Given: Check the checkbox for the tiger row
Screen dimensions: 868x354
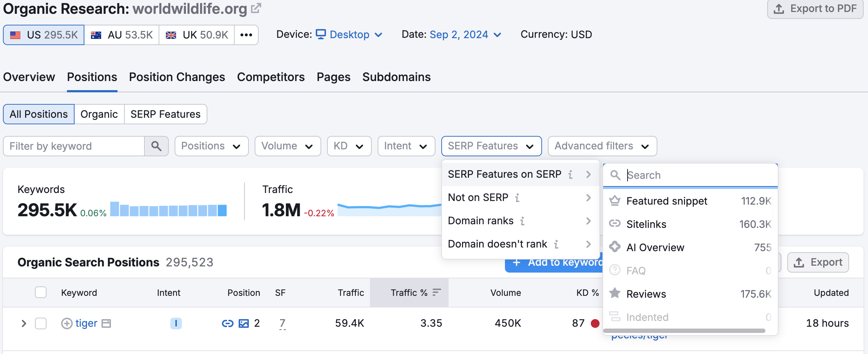Looking at the screenshot, I should point(41,323).
